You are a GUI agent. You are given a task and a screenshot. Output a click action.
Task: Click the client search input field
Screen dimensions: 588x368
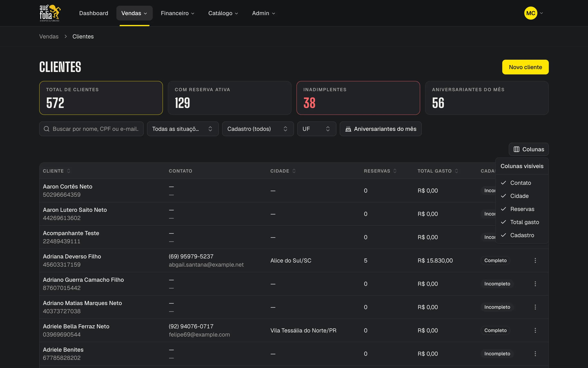click(91, 129)
